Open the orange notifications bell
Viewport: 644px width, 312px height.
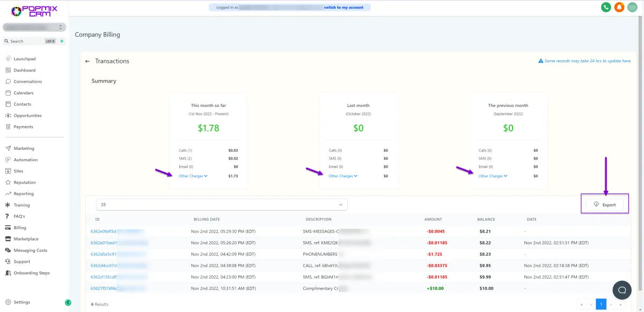point(619,8)
